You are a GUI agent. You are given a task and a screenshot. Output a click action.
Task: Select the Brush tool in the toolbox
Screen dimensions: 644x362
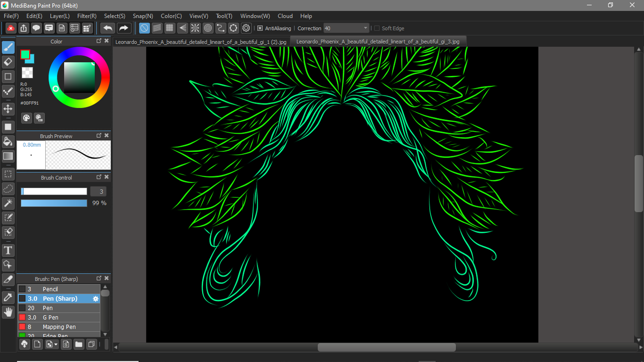pyautogui.click(x=8, y=47)
